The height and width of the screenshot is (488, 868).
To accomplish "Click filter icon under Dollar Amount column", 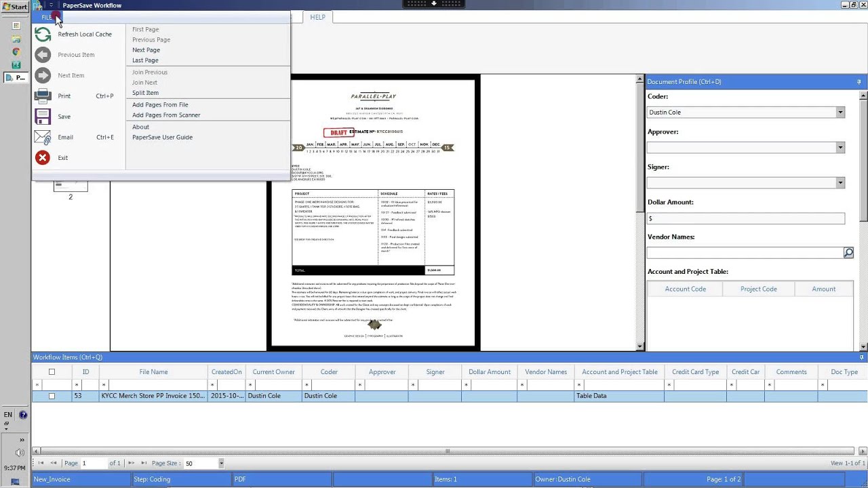I will pos(466,385).
